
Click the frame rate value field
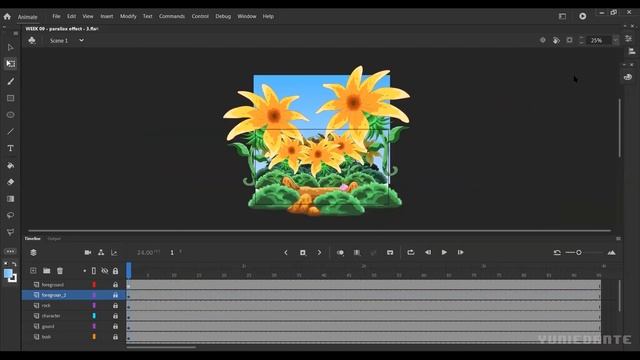148,253
